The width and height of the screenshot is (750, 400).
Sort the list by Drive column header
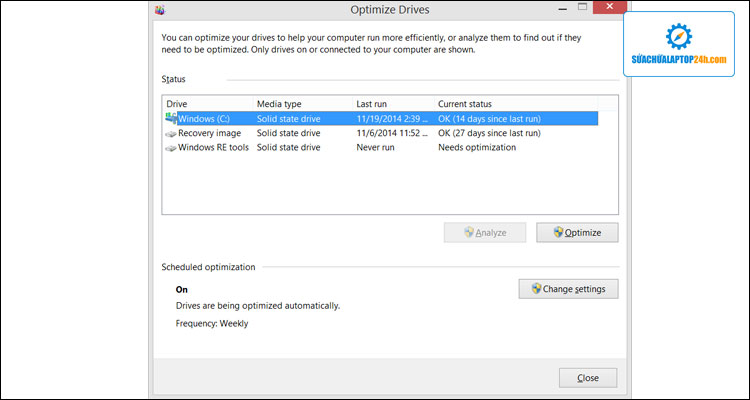click(177, 104)
